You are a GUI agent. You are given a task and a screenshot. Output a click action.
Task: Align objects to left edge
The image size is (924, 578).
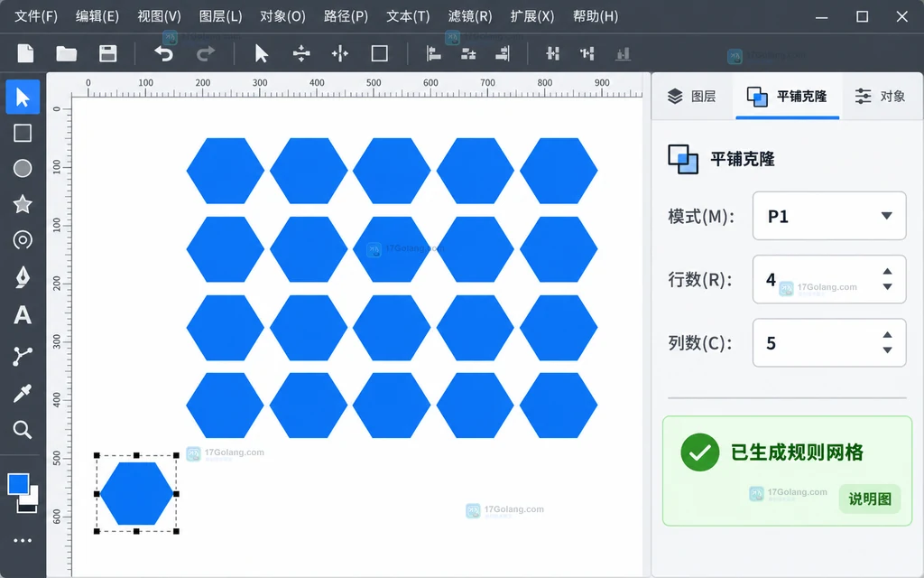(x=434, y=53)
